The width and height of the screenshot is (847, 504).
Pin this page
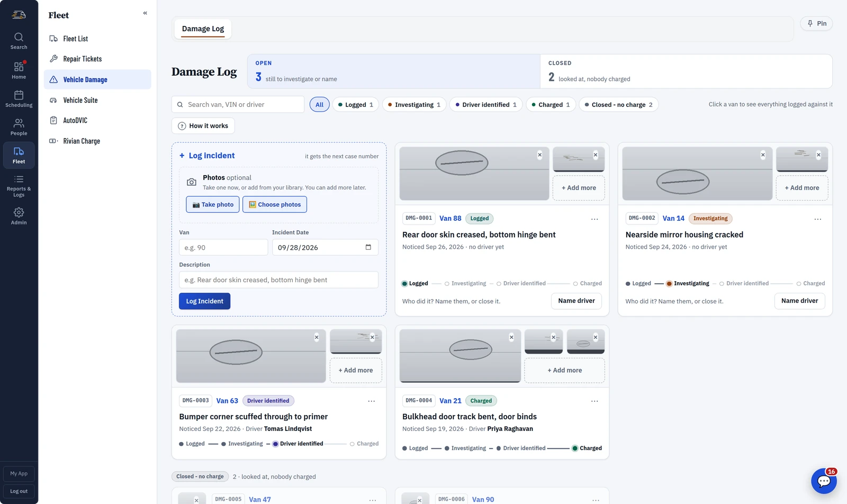(816, 23)
